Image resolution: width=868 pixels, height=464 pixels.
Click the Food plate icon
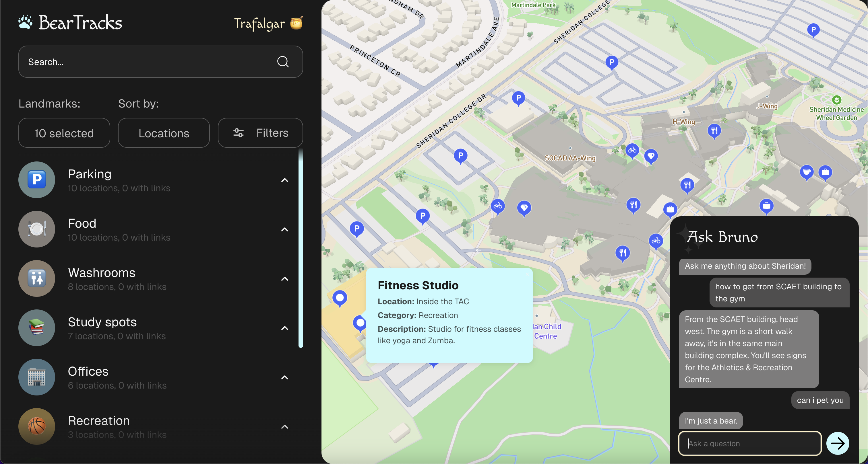37,229
